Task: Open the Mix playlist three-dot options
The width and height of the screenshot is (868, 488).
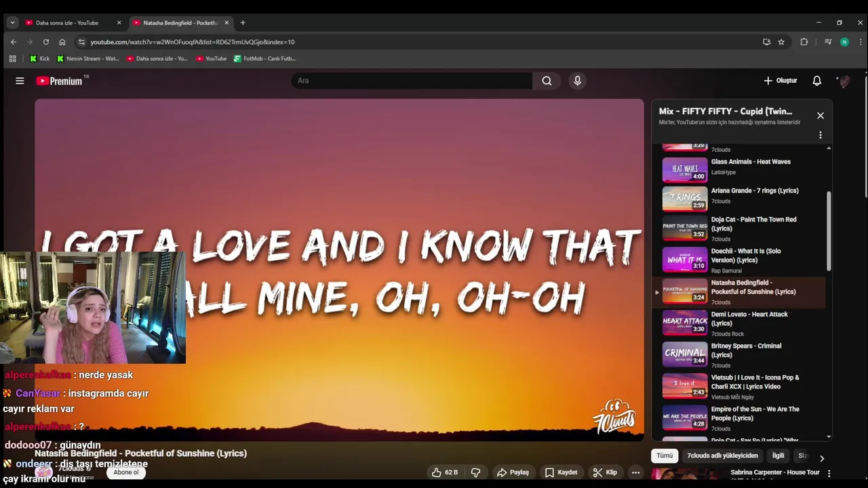Action: [x=821, y=135]
